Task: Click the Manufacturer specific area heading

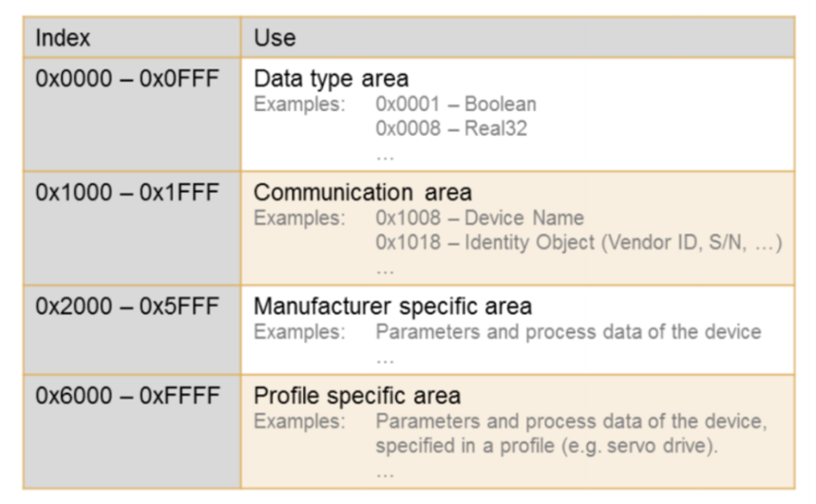Action: [x=392, y=307]
